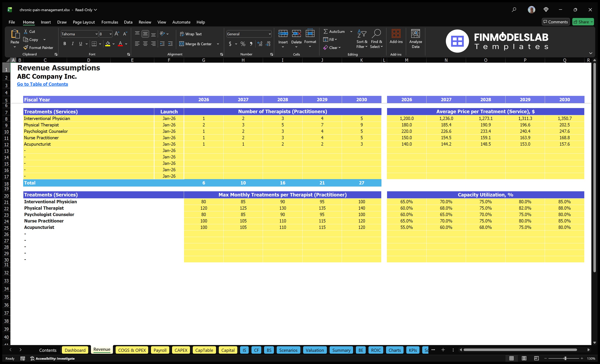Expand the Merge & Center options
The width and height of the screenshot is (600, 364).
coord(218,44)
